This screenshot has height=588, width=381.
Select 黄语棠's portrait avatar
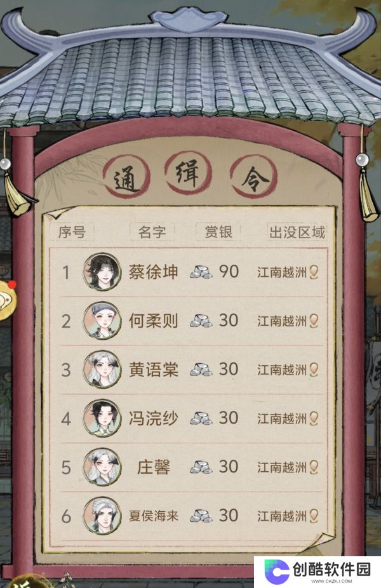click(102, 370)
